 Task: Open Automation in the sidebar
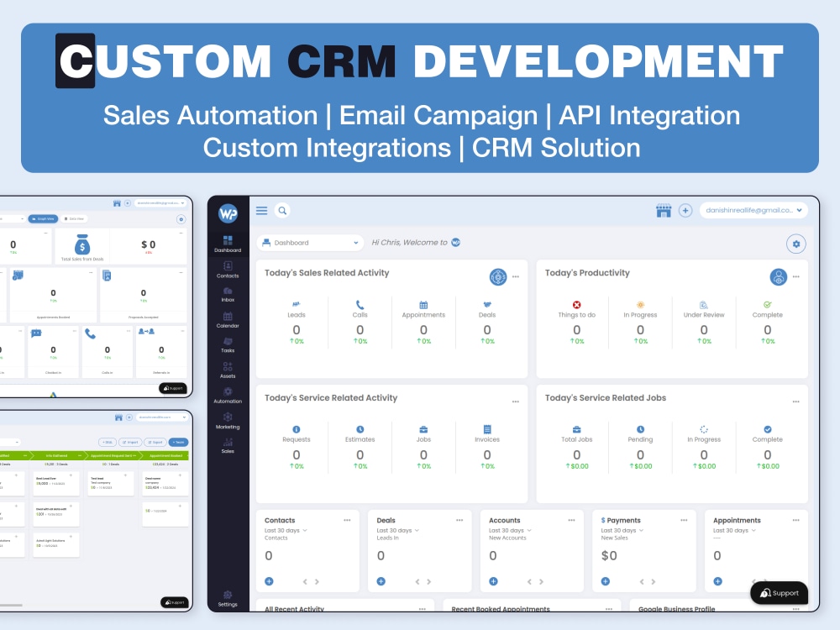pos(228,396)
